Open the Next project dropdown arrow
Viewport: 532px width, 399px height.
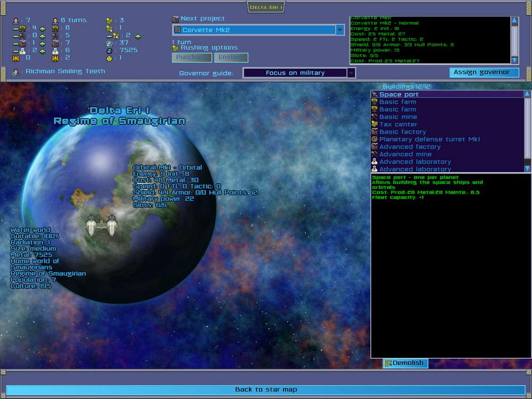(x=340, y=30)
